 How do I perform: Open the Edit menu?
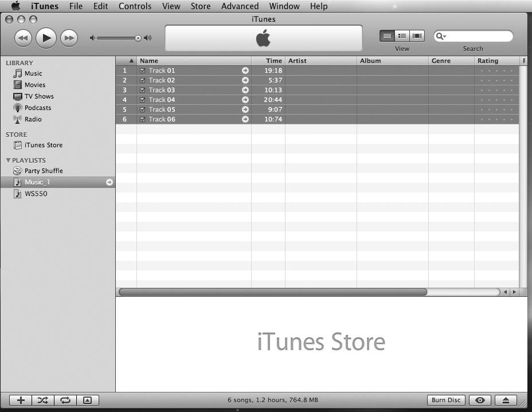101,6
